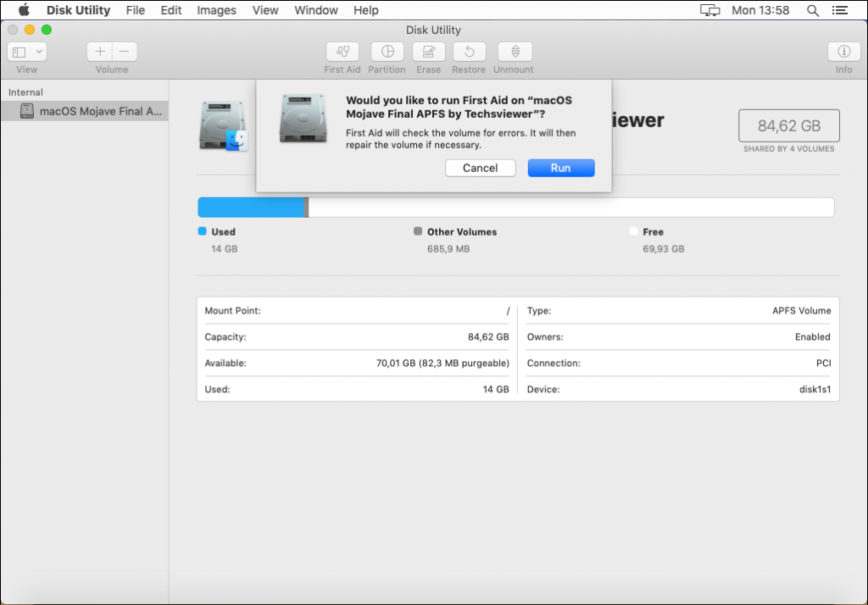Open the Info toolbar button
Viewport: 868px width, 605px height.
pyautogui.click(x=843, y=52)
